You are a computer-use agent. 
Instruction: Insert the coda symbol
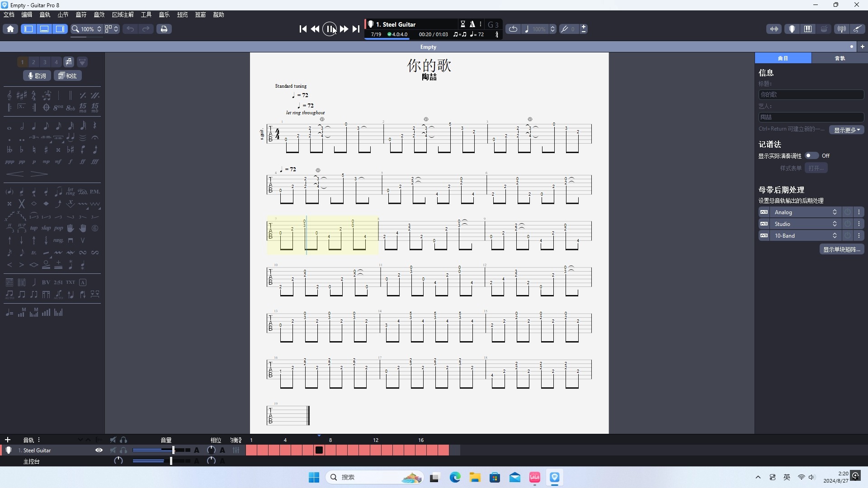tap(46, 108)
